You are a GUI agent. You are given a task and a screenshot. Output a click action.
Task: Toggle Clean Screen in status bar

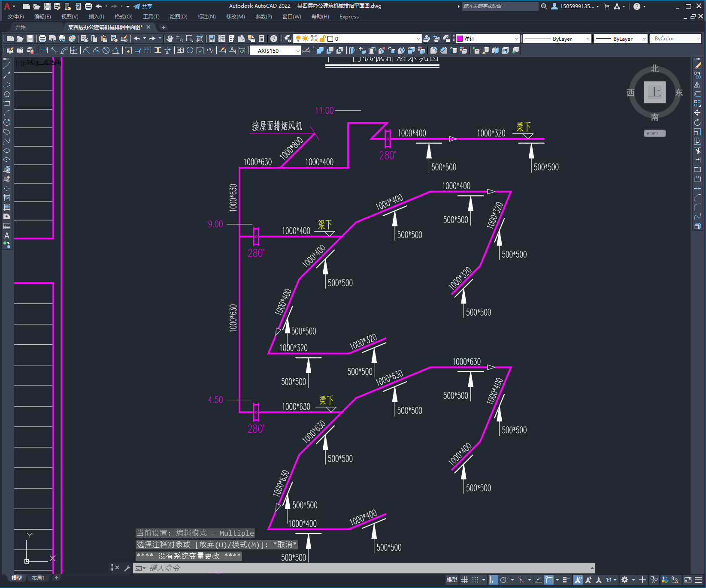click(x=688, y=580)
